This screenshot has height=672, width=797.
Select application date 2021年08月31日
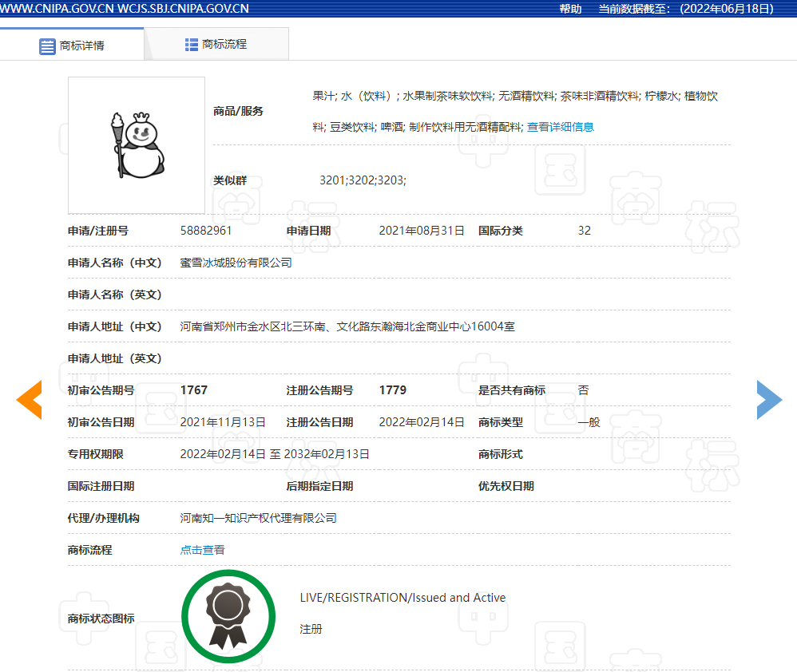pos(422,231)
